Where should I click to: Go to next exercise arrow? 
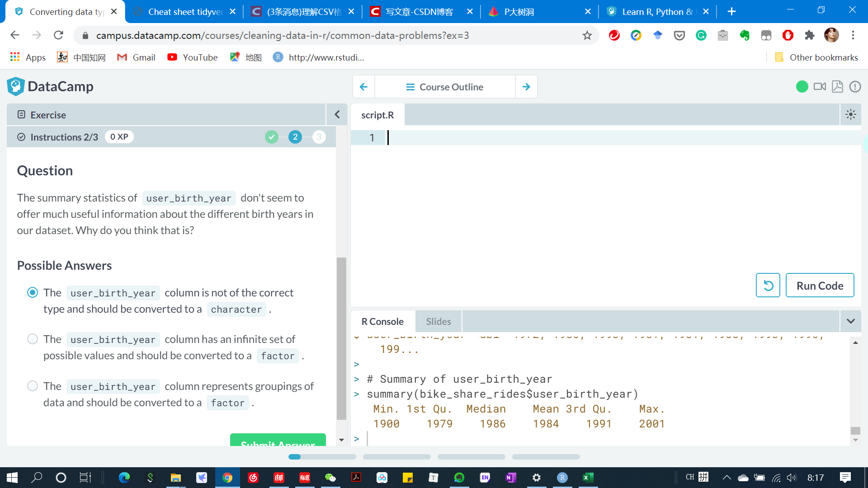coord(526,87)
